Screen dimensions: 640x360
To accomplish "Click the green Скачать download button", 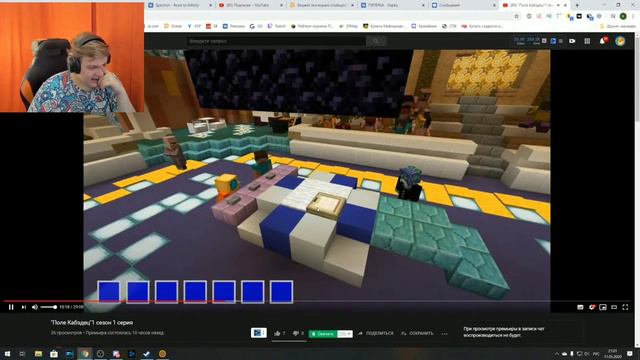I will 323,334.
